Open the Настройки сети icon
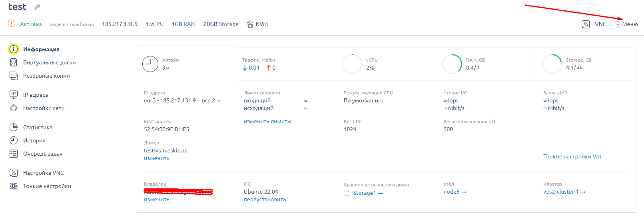The image size is (644, 218). coord(14,108)
